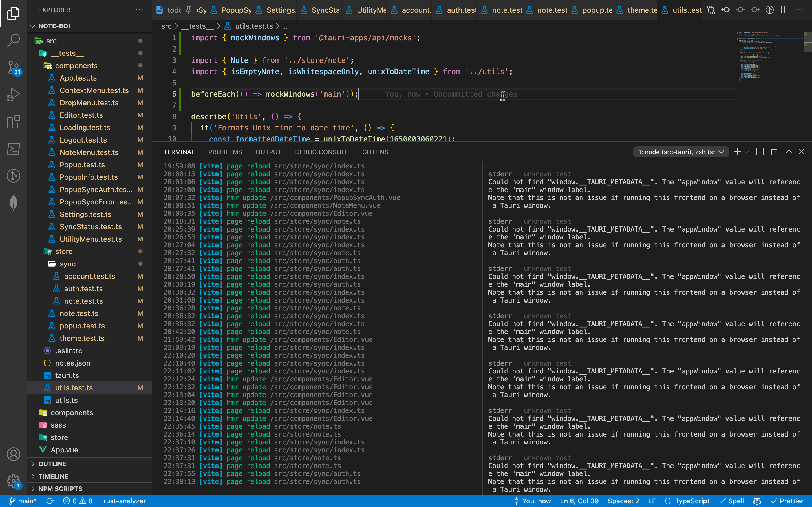Screen dimensions: 812x507
Task: Click TypeScript language mode in status bar
Action: (x=692, y=501)
